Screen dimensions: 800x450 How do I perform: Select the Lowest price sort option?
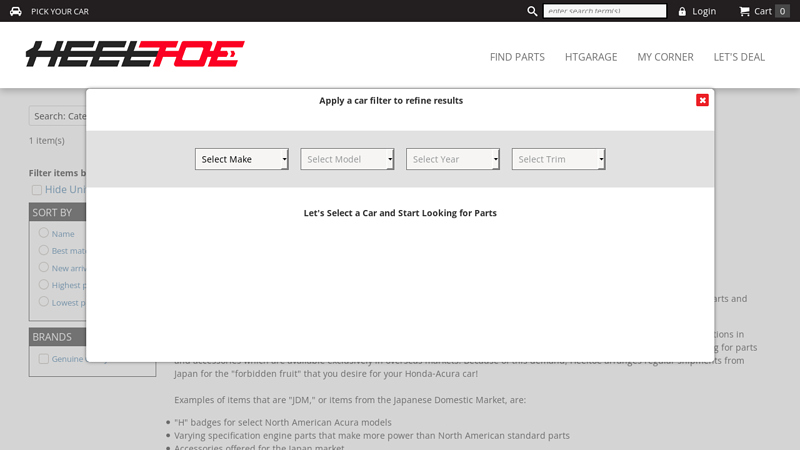point(44,302)
